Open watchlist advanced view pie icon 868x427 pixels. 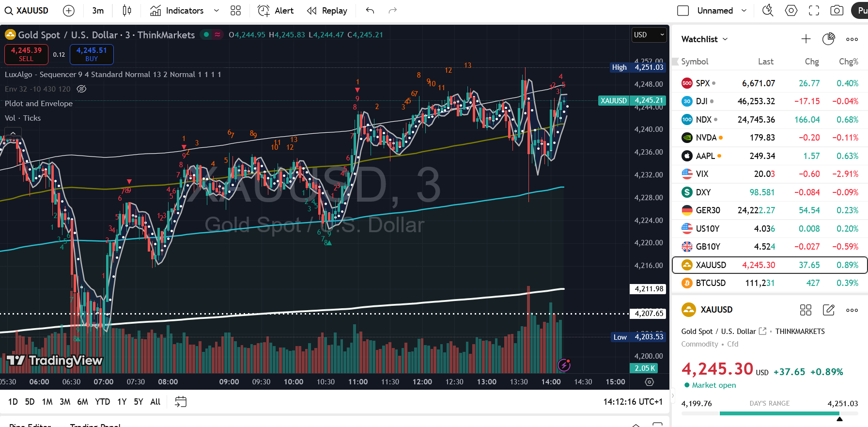829,39
